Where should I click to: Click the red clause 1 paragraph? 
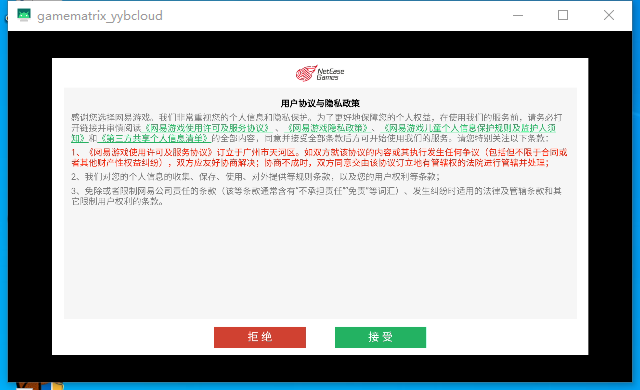coord(319,157)
